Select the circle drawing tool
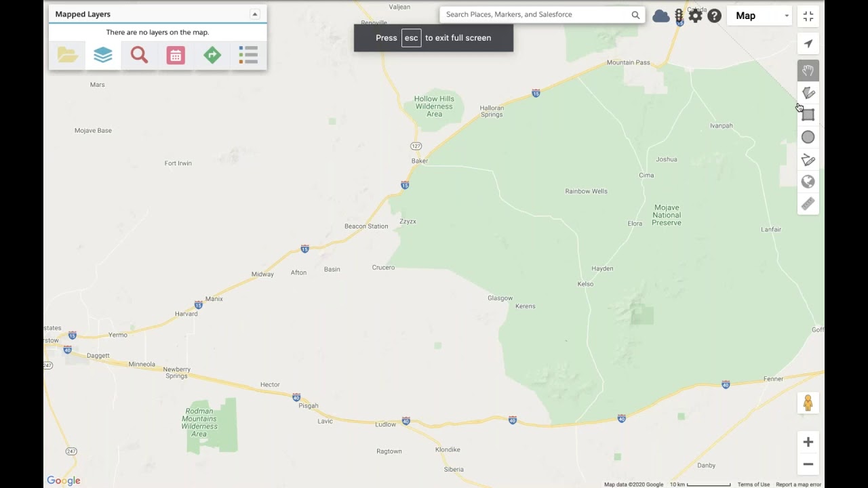868x488 pixels. coord(808,138)
